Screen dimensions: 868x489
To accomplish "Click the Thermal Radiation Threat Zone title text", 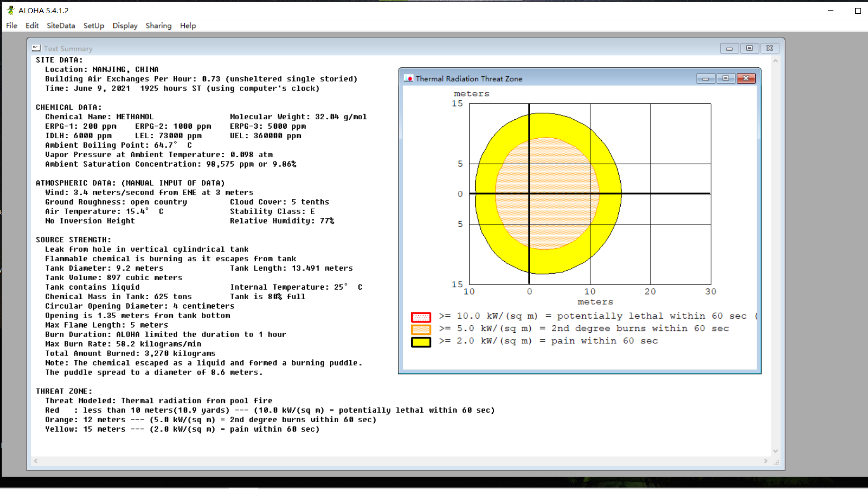I will [469, 79].
